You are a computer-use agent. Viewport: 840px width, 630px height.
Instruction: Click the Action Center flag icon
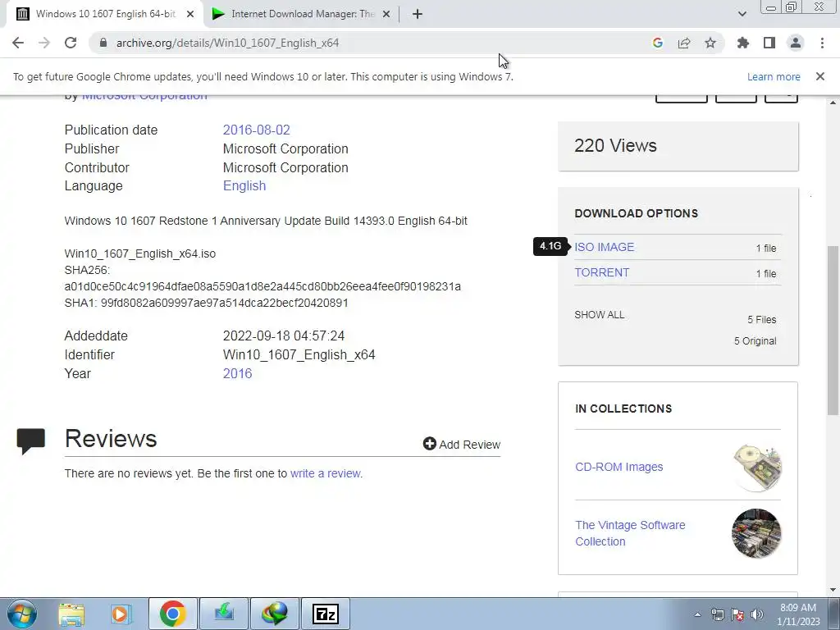coord(737,614)
